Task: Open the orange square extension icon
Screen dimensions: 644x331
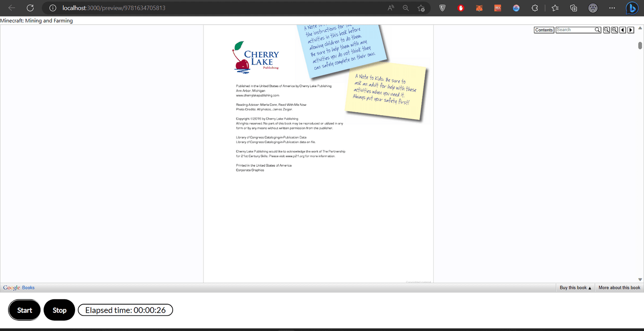Action: pyautogui.click(x=498, y=8)
